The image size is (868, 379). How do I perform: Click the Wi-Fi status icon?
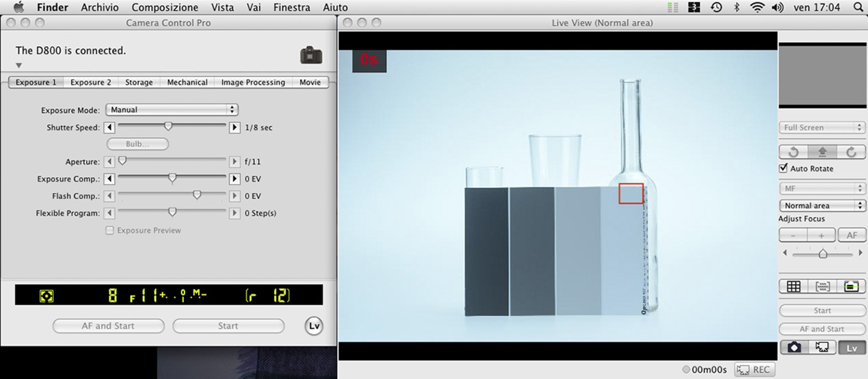(757, 7)
